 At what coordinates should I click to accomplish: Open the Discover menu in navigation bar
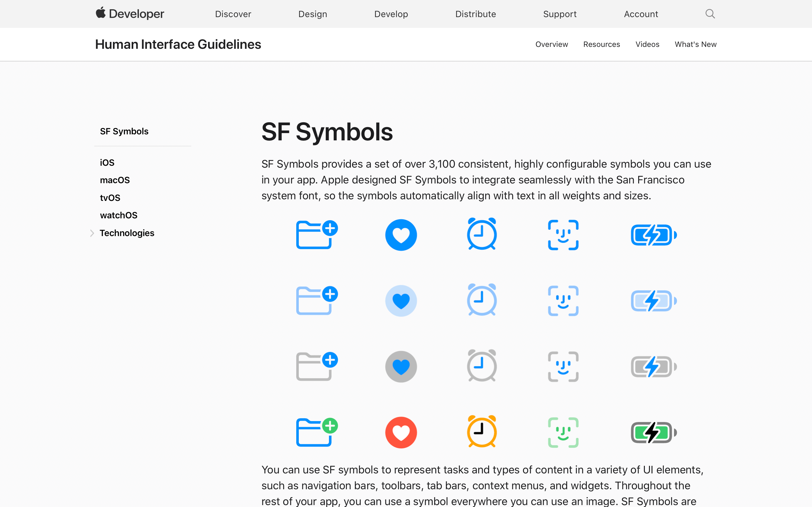point(233,13)
